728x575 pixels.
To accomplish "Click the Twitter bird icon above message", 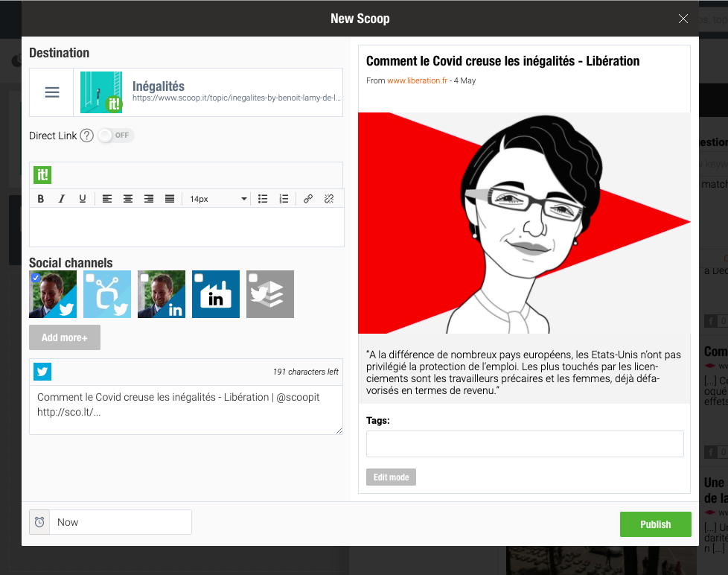I will pos(42,372).
